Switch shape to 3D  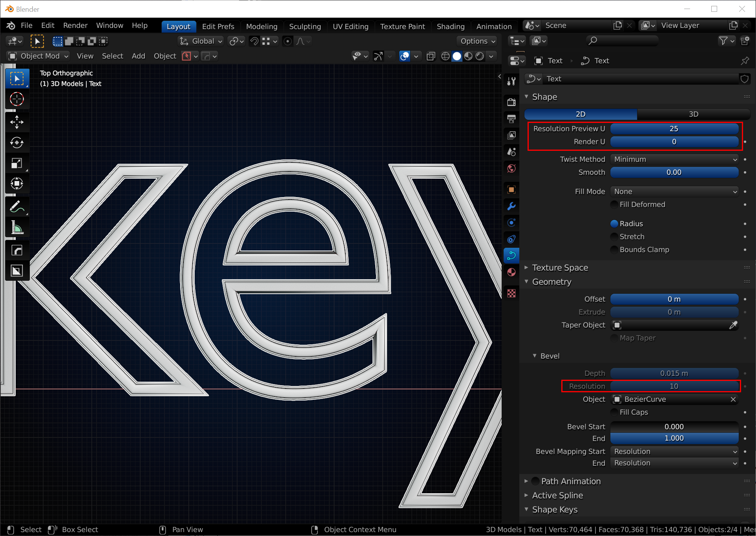click(x=693, y=114)
